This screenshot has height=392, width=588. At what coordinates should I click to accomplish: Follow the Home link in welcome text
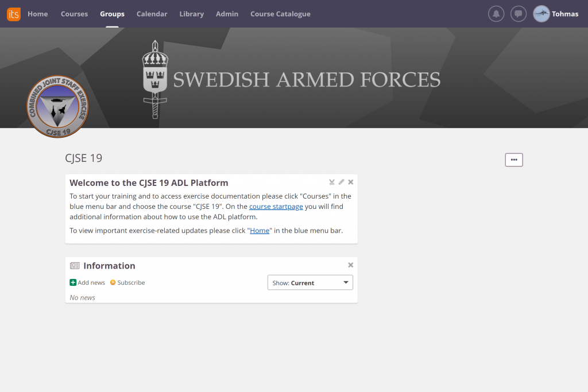pyautogui.click(x=260, y=231)
